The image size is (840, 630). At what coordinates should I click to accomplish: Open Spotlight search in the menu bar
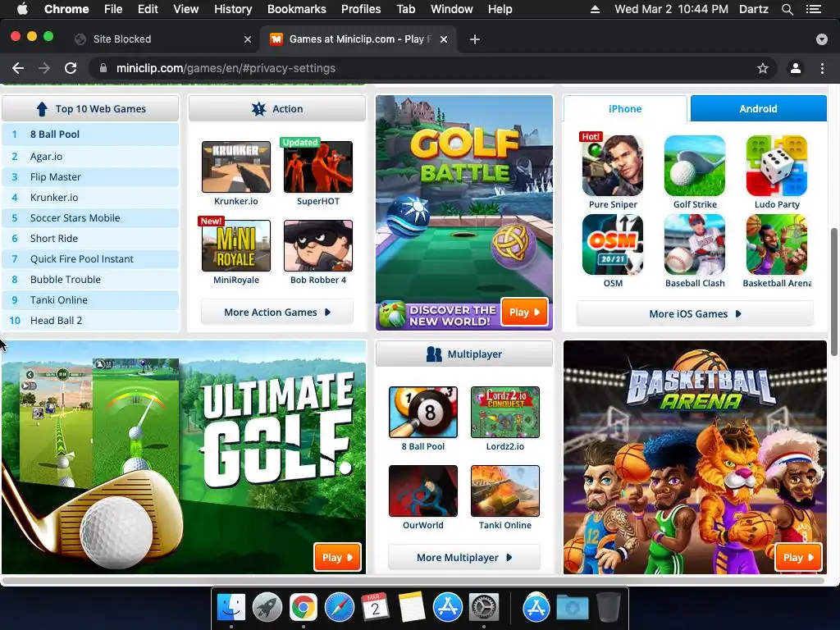click(x=787, y=9)
